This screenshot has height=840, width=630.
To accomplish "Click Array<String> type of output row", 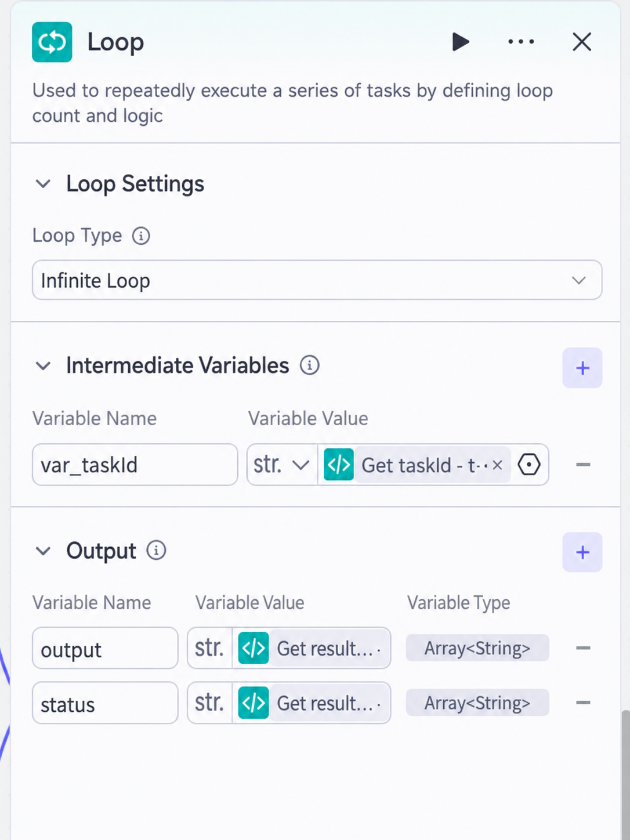I will (x=477, y=648).
